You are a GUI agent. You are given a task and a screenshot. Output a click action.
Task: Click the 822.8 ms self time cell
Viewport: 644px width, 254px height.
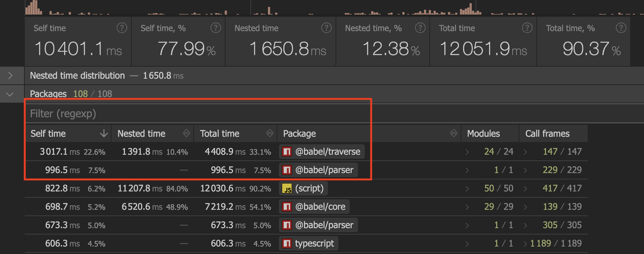tap(68, 188)
